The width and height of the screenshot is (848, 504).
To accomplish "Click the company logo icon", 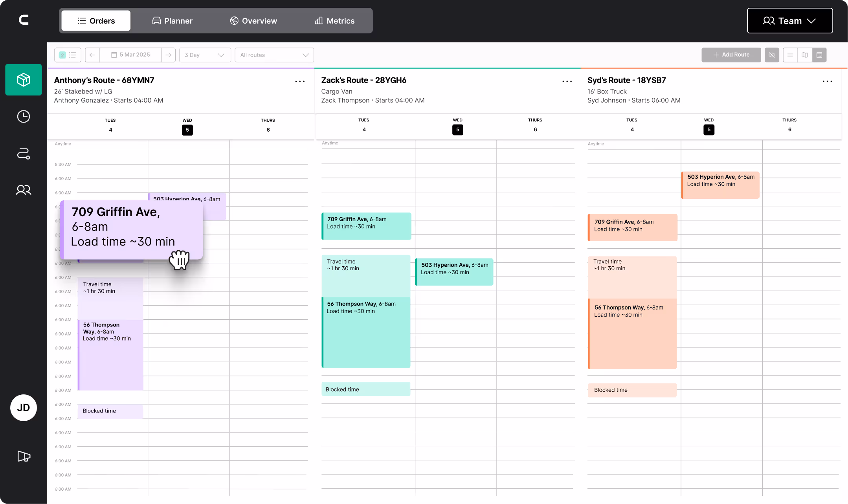I will (24, 20).
